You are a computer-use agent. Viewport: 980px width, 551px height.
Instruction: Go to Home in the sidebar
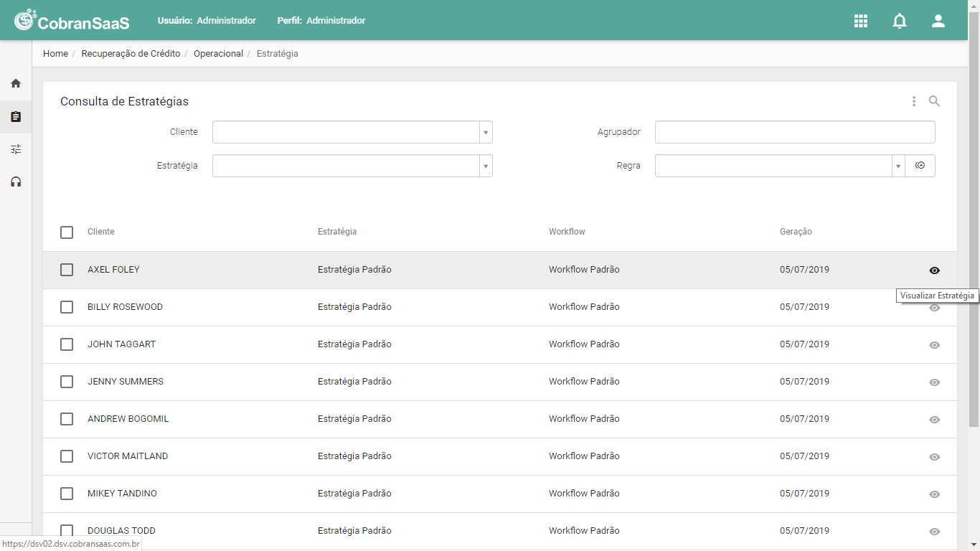[16, 83]
